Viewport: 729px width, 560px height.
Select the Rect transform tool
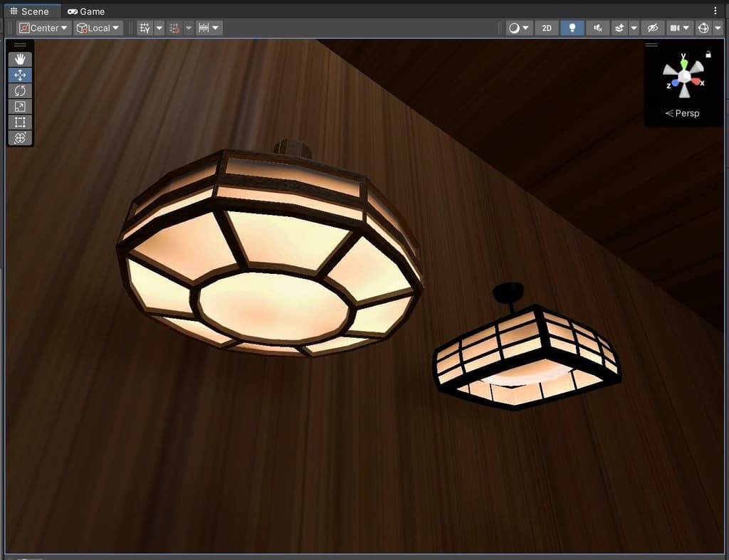(20, 122)
